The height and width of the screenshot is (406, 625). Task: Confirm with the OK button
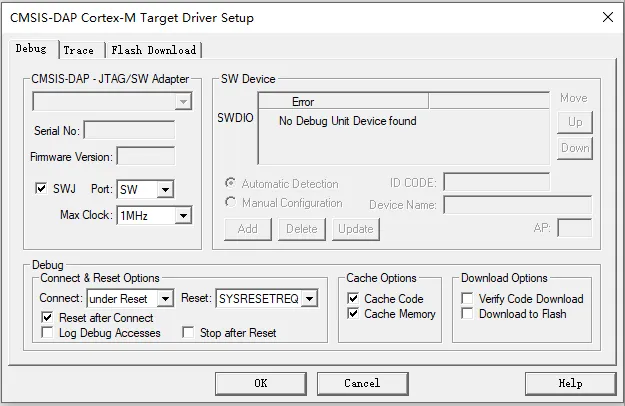261,383
